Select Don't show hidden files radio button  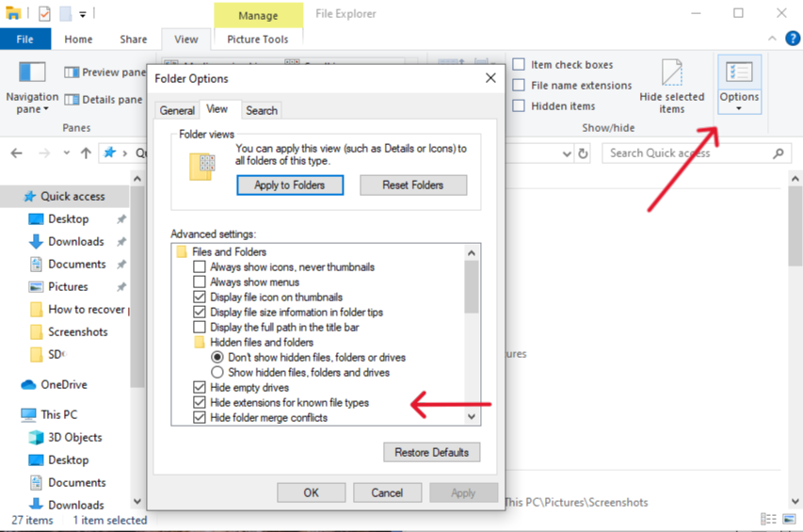click(217, 357)
